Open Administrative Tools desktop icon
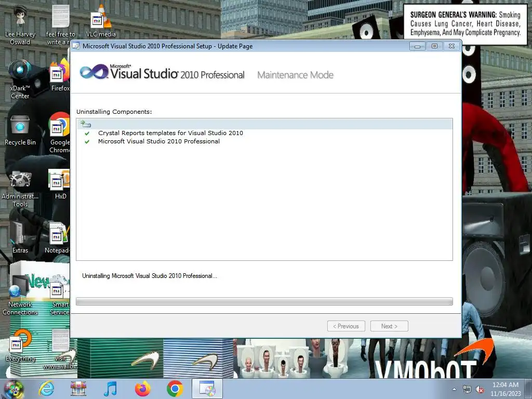532x399 pixels. (x=20, y=189)
